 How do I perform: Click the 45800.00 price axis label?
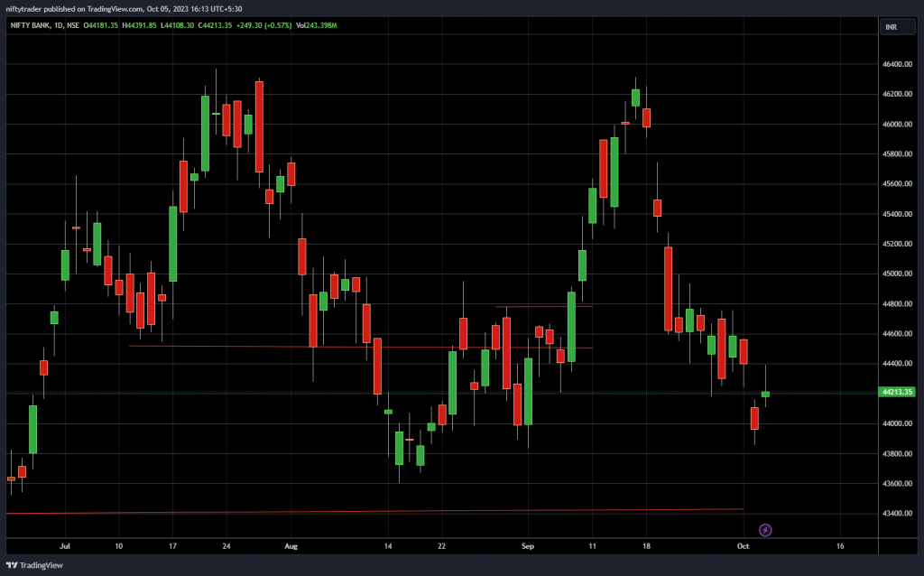pos(897,153)
